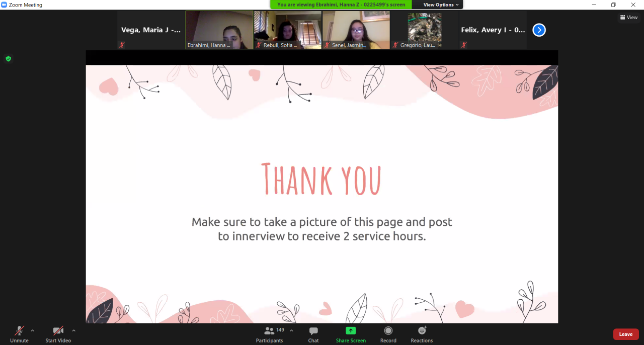
Task: Click the green encryption shield icon
Action: coord(8,59)
